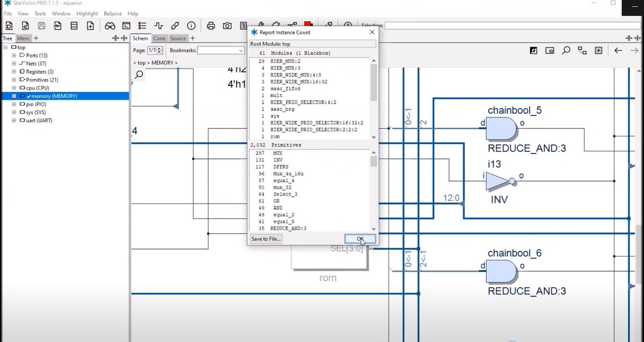Toggle the invert colors schematic icon
The image size is (644, 342).
[x=533, y=50]
